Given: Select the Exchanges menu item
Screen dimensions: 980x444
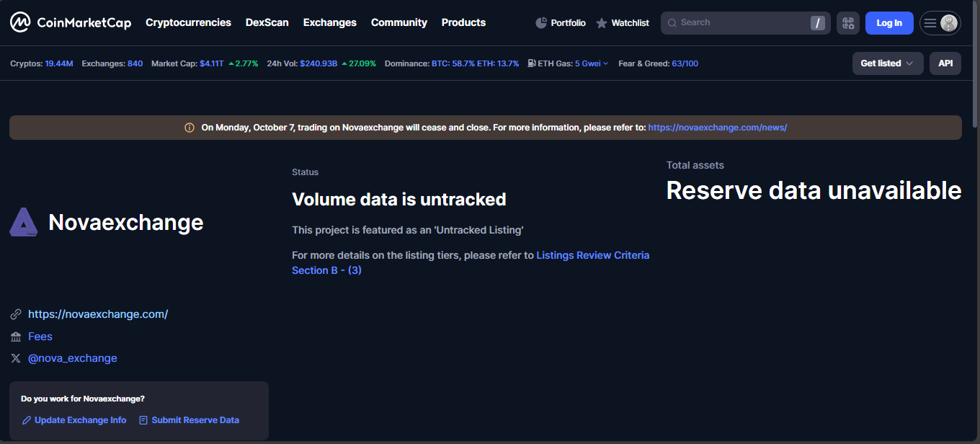Looking at the screenshot, I should [x=329, y=22].
